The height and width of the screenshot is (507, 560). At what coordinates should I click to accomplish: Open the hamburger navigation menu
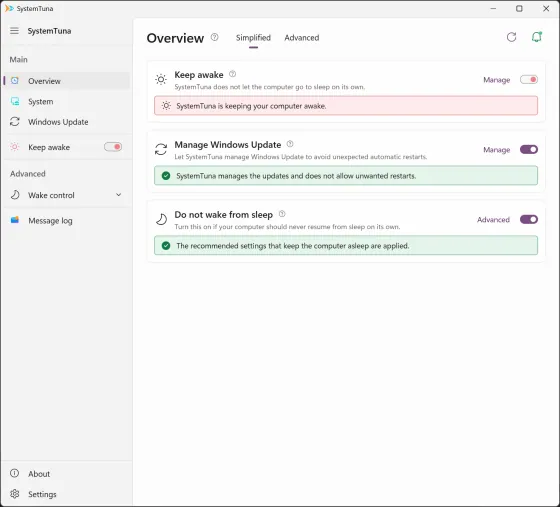click(14, 31)
